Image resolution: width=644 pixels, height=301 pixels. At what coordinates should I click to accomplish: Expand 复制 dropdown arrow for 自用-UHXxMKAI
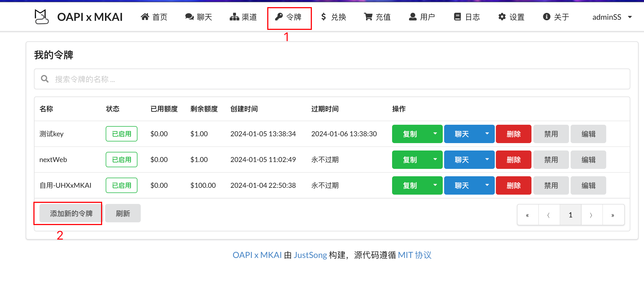[x=435, y=185]
